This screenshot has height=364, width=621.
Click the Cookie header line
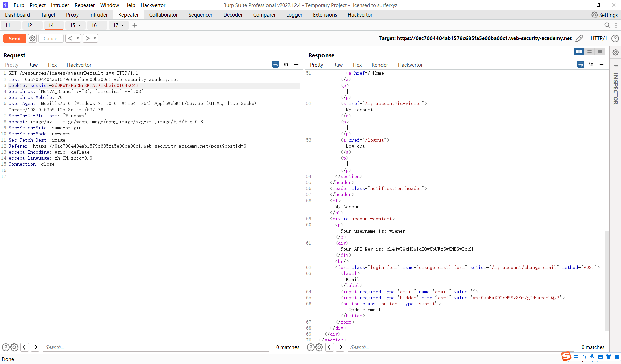154,85
